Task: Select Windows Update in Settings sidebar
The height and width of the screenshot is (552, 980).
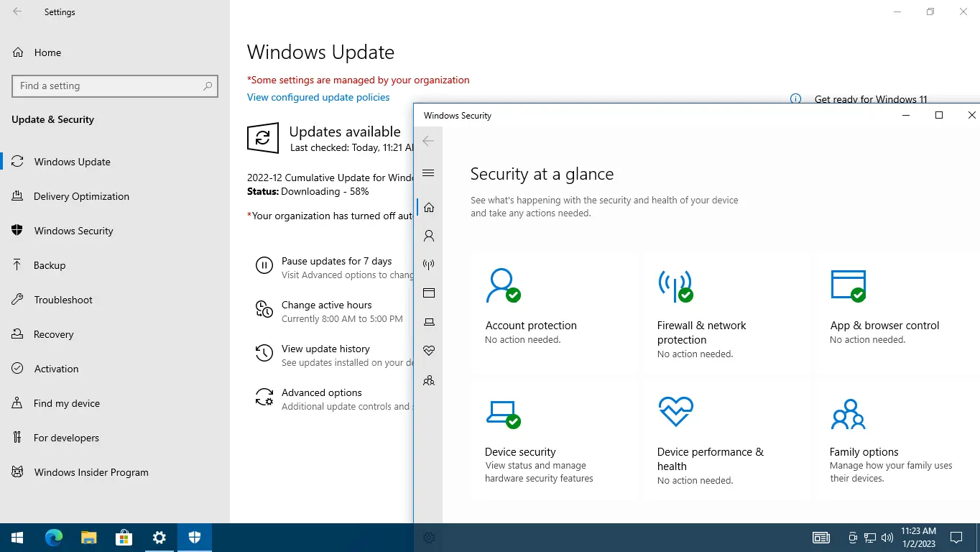Action: coord(115,162)
